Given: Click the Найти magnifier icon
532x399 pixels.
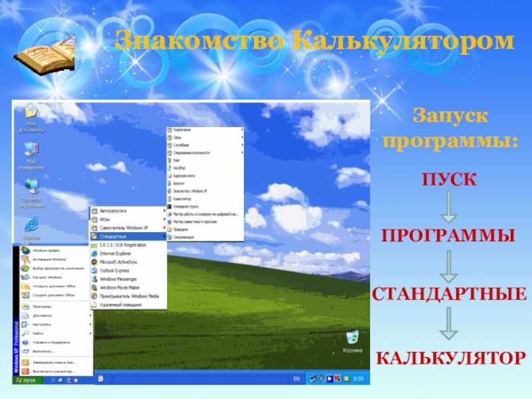Looking at the screenshot, I should point(25,334).
